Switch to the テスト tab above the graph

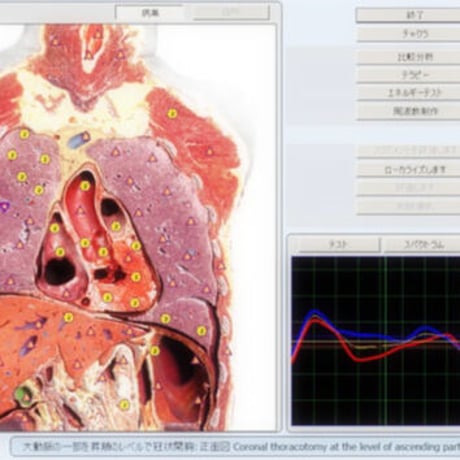[x=338, y=245]
